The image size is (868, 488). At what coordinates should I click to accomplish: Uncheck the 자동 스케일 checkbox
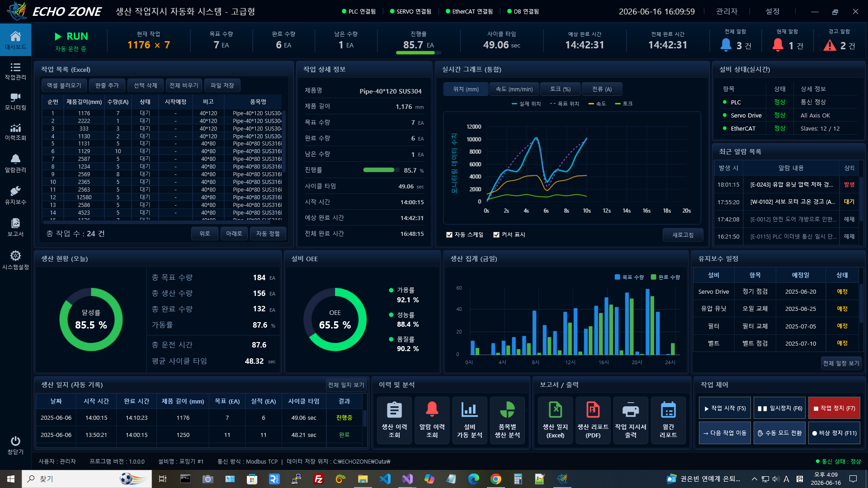[449, 235]
